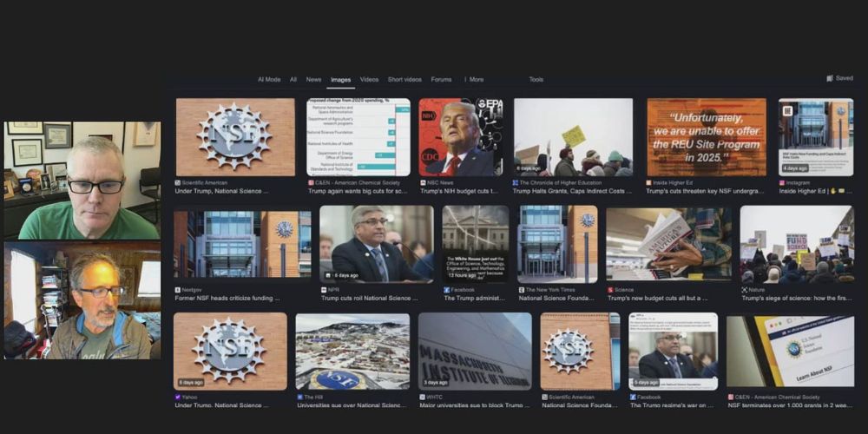Click the Yahoo source icon
The height and width of the screenshot is (434, 868).
178,397
